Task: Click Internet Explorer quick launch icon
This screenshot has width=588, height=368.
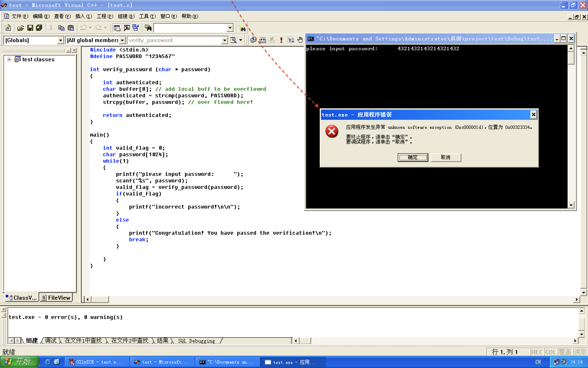Action: [x=48, y=362]
